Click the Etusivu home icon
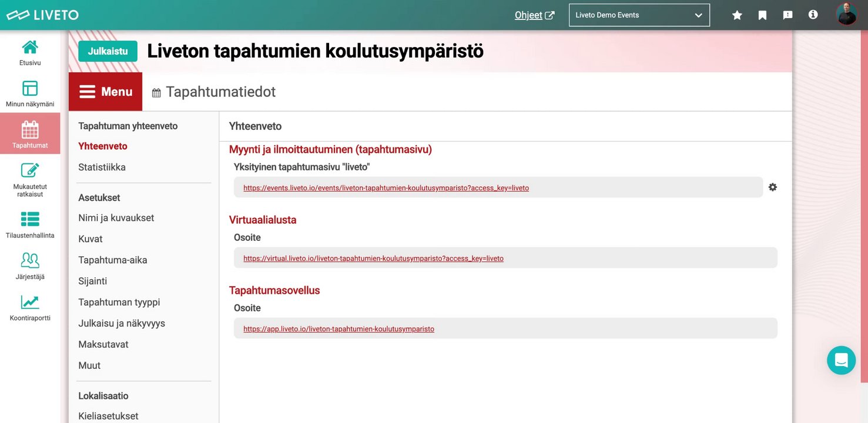868x423 pixels. click(30, 47)
